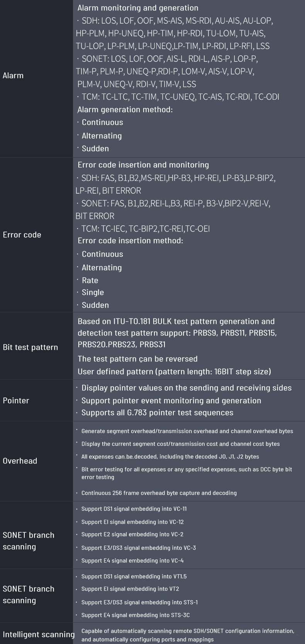Image resolution: width=305 pixels, height=644 pixels.
Task: Click the 'Alarm monitoring and generation' heading
Action: click(138, 8)
